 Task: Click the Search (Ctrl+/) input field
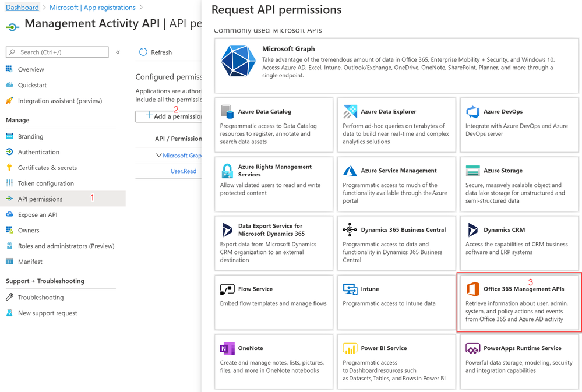coord(57,52)
